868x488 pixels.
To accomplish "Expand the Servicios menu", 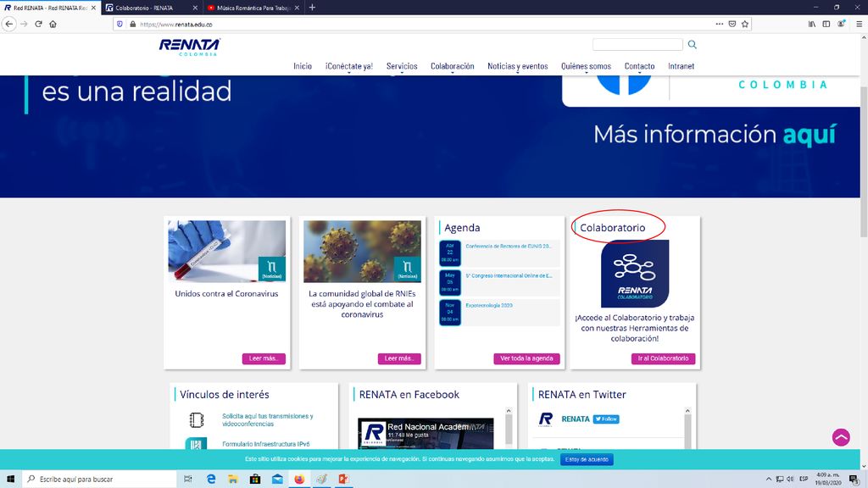I will pos(402,66).
